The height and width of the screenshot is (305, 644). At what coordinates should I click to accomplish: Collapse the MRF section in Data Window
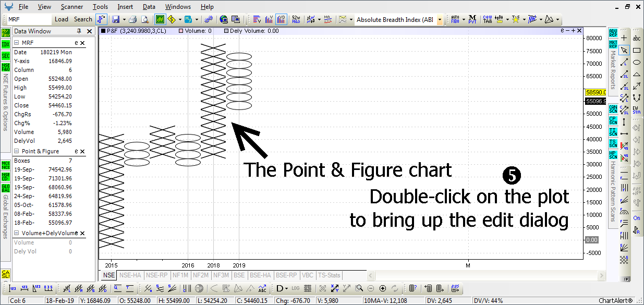(x=17, y=43)
